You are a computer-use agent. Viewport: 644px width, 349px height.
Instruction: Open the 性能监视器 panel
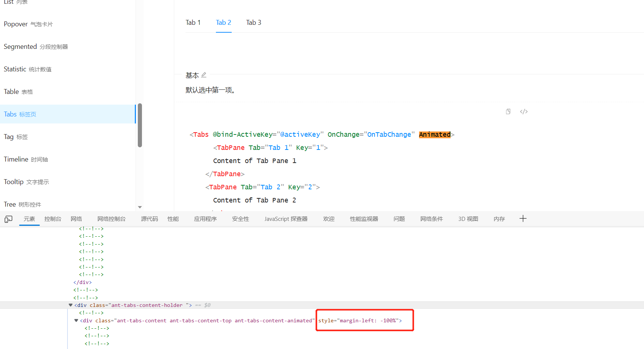[363, 219]
